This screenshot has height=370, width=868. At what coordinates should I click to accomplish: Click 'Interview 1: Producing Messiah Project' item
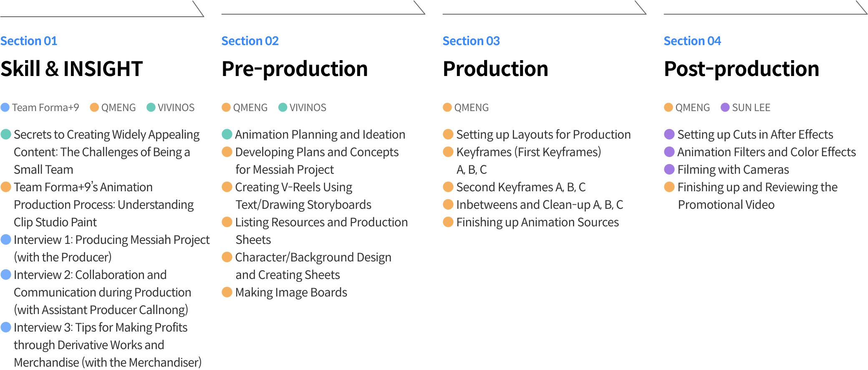pos(112,240)
